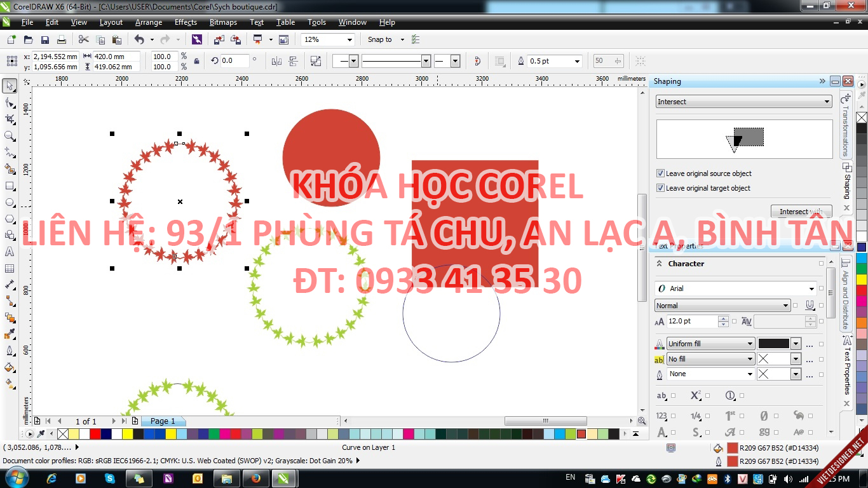The width and height of the screenshot is (868, 488).
Task: Select the Polygon tool
Action: [10, 219]
